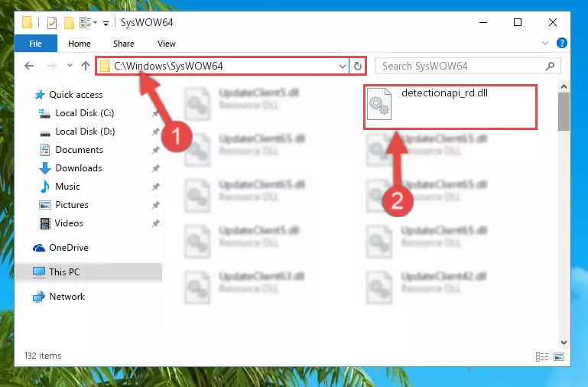Click the scroll up arrow of the file list

(564, 86)
